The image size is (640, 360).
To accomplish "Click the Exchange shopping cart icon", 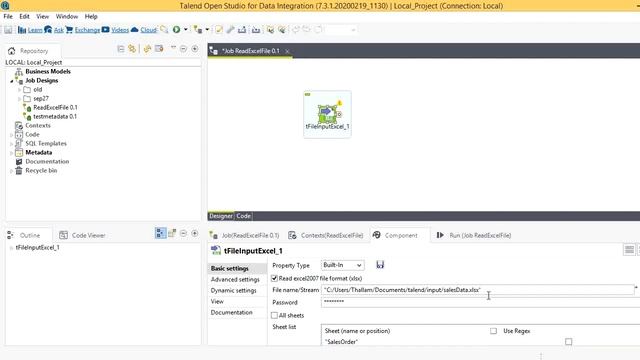I will [69, 30].
